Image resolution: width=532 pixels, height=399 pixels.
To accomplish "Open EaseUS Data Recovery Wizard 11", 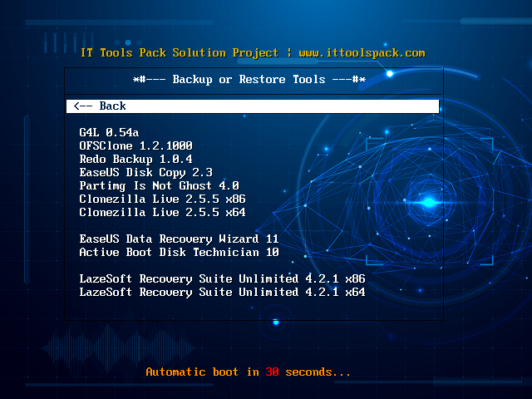I will pyautogui.click(x=179, y=239).
